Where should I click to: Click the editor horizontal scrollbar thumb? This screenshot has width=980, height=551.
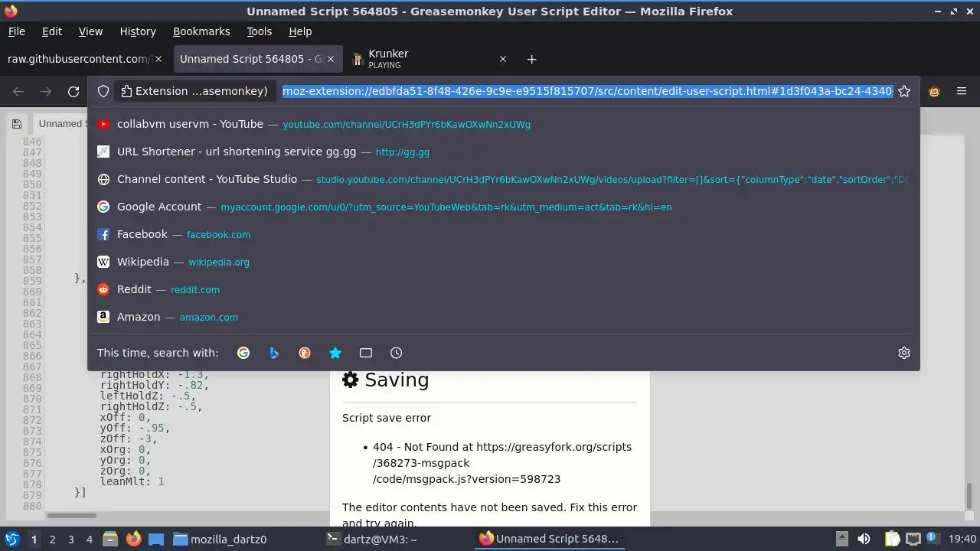[x=72, y=516]
